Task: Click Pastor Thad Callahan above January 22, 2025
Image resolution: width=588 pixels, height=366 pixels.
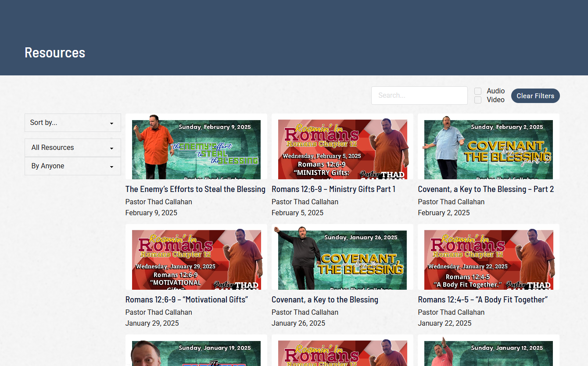Action: (451, 313)
